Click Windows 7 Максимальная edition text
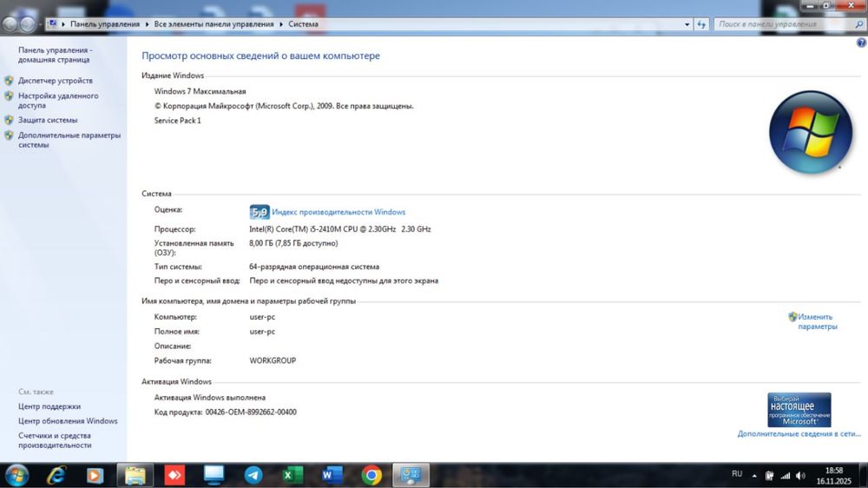The width and height of the screenshot is (868, 488). 200,91
